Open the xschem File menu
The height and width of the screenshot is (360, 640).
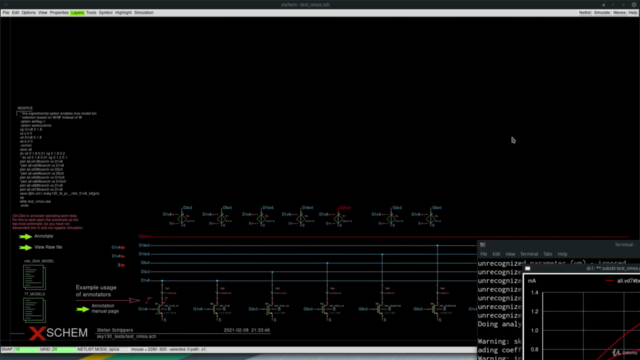6,13
